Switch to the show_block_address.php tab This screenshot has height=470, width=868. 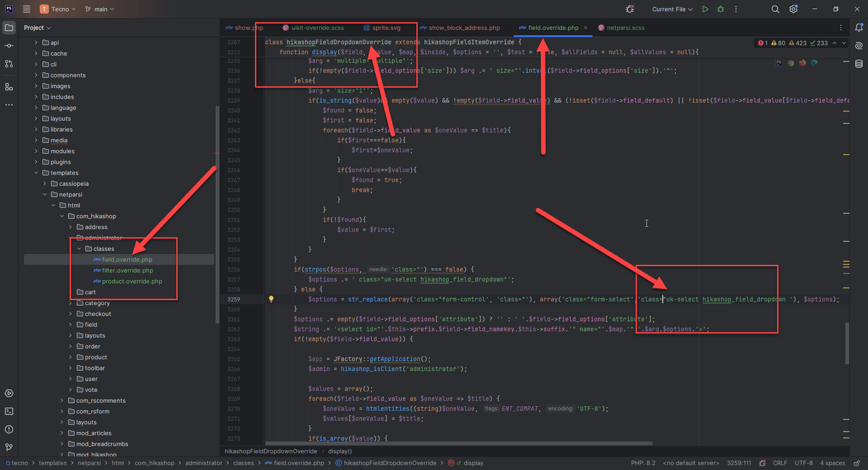[464, 28]
